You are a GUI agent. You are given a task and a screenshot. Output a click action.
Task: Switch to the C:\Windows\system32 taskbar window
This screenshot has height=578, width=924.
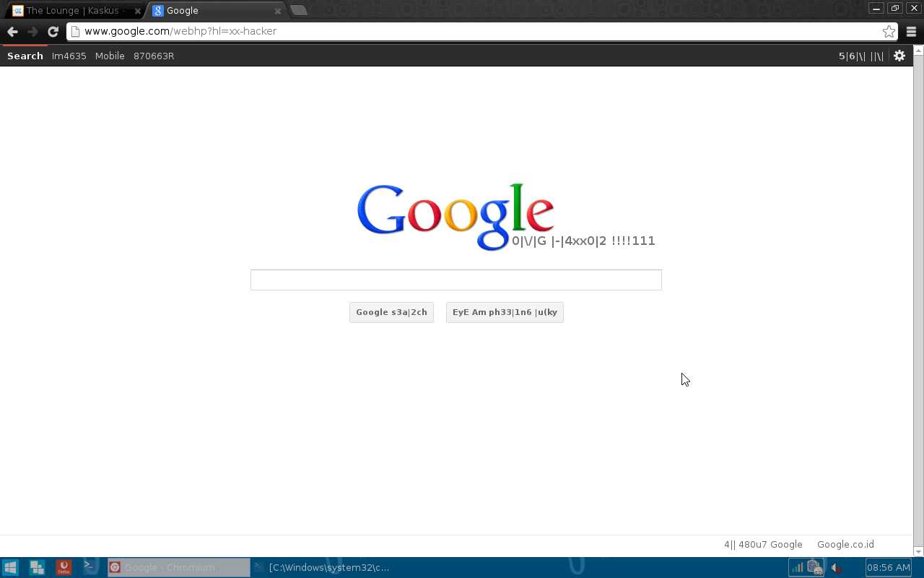(322, 567)
